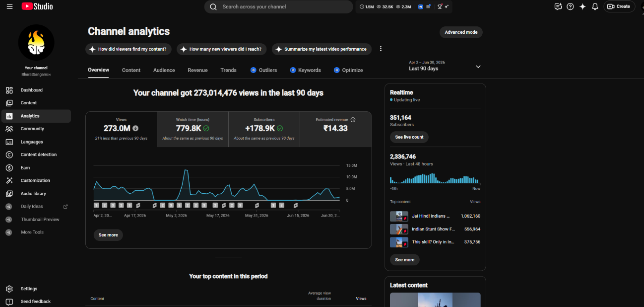
Task: Click the down-arrow indicator next to 273.0M
Action: click(135, 128)
